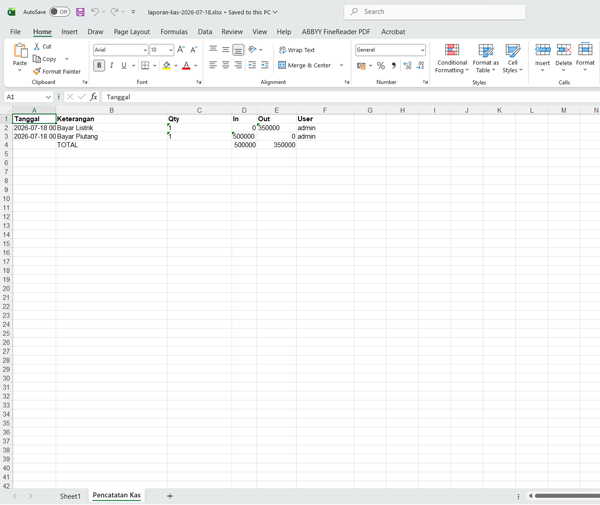Click in the Search box
Image resolution: width=600 pixels, height=505 pixels.
pos(435,12)
